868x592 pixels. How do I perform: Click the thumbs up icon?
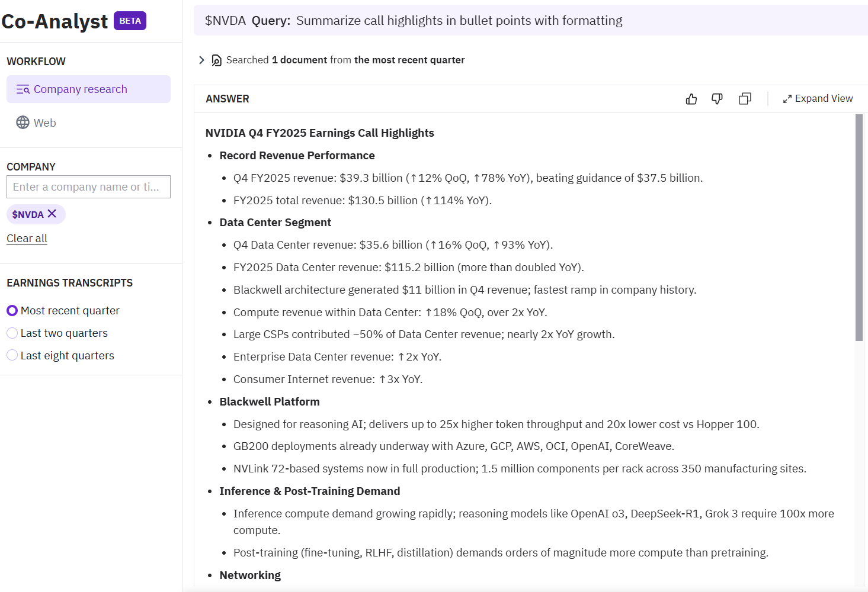click(x=691, y=99)
